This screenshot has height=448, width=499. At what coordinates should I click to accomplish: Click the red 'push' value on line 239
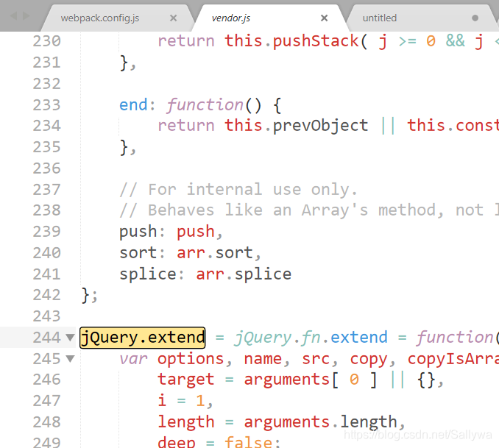[x=196, y=232]
